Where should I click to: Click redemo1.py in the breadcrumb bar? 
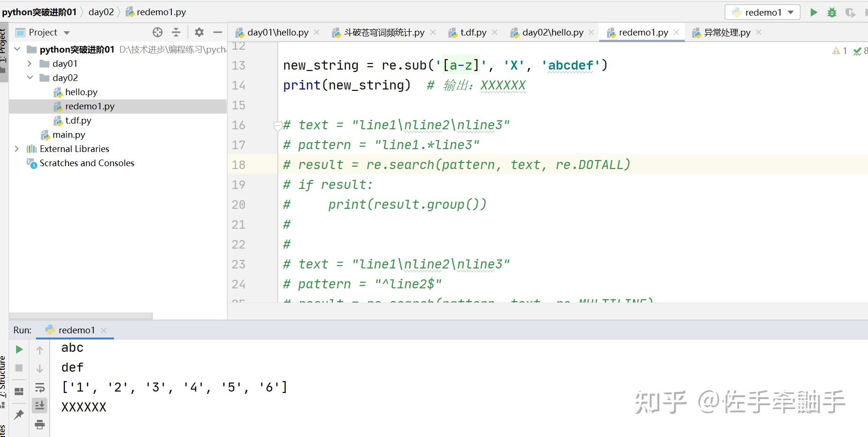[x=156, y=12]
